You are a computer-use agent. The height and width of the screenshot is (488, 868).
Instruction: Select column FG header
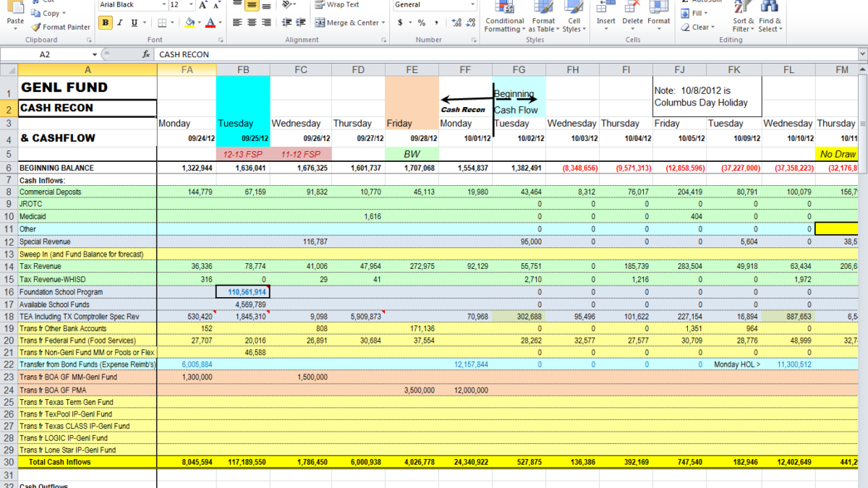519,69
